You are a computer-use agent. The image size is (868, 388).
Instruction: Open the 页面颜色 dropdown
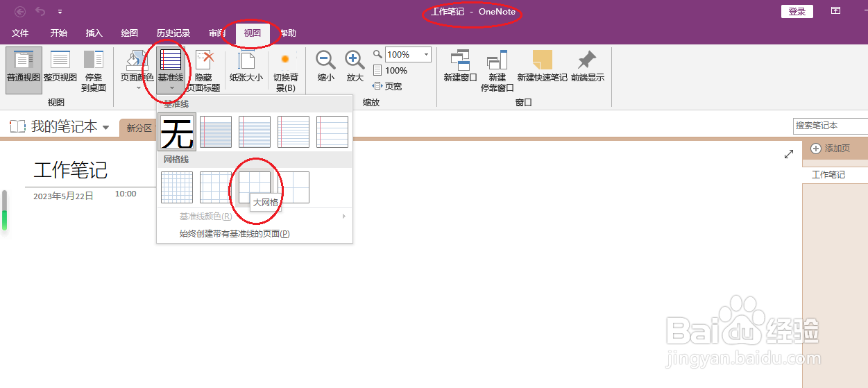(x=137, y=70)
